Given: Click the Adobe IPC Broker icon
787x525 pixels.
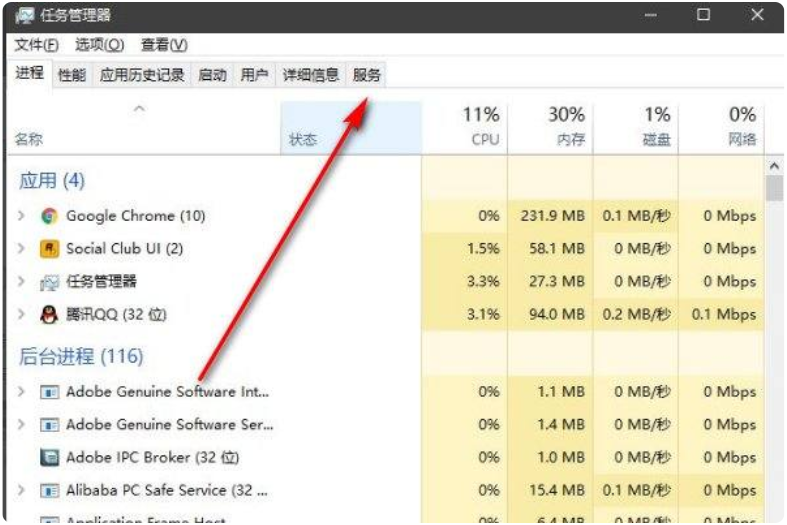Looking at the screenshot, I should pos(49,458).
